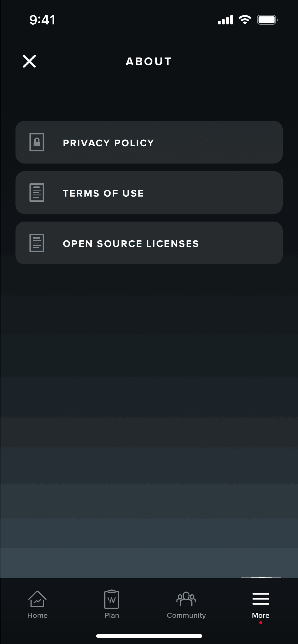This screenshot has height=644, width=298.
Task: Click the padlock icon beside Privacy Policy
Action: [37, 142]
